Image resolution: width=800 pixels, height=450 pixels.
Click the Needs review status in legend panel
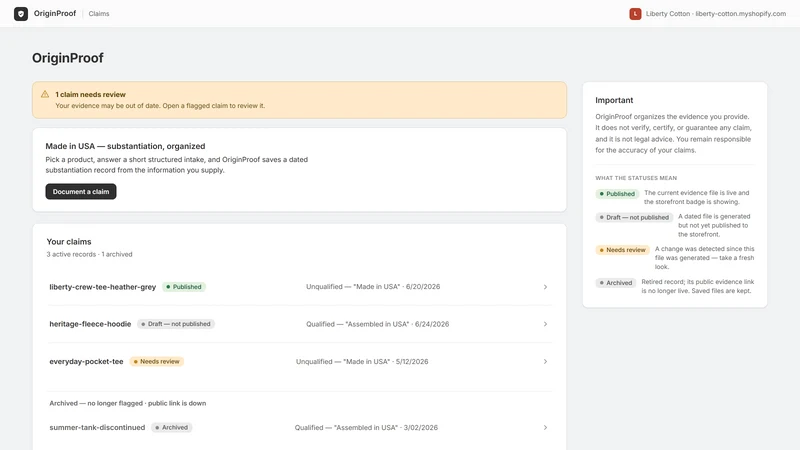(x=622, y=250)
